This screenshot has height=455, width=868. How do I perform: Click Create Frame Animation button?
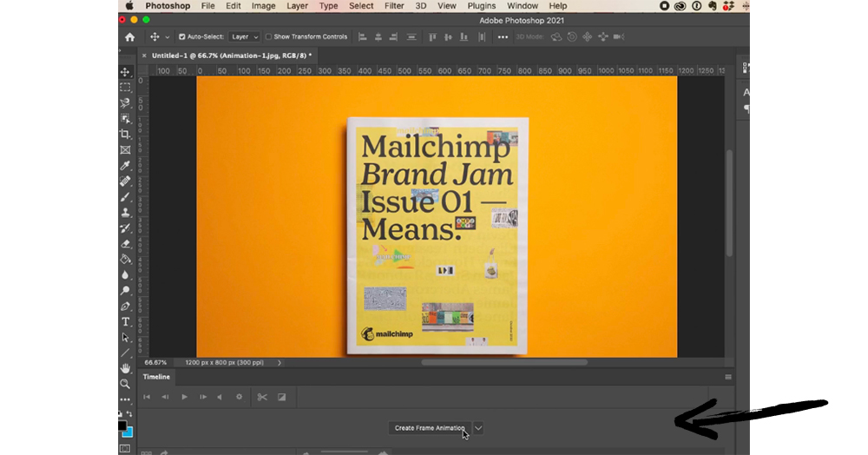pyautogui.click(x=430, y=428)
